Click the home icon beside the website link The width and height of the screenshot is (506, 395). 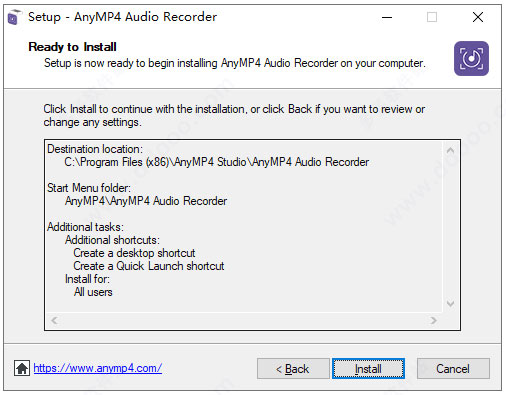point(22,368)
